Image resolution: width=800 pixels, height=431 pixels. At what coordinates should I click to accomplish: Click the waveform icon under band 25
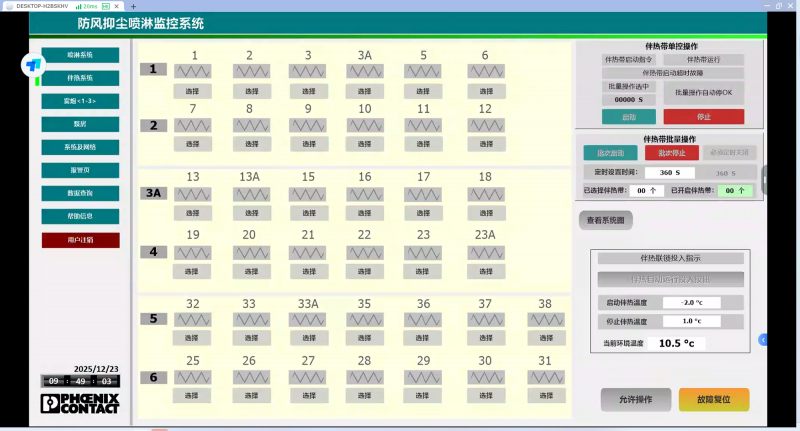click(x=193, y=377)
